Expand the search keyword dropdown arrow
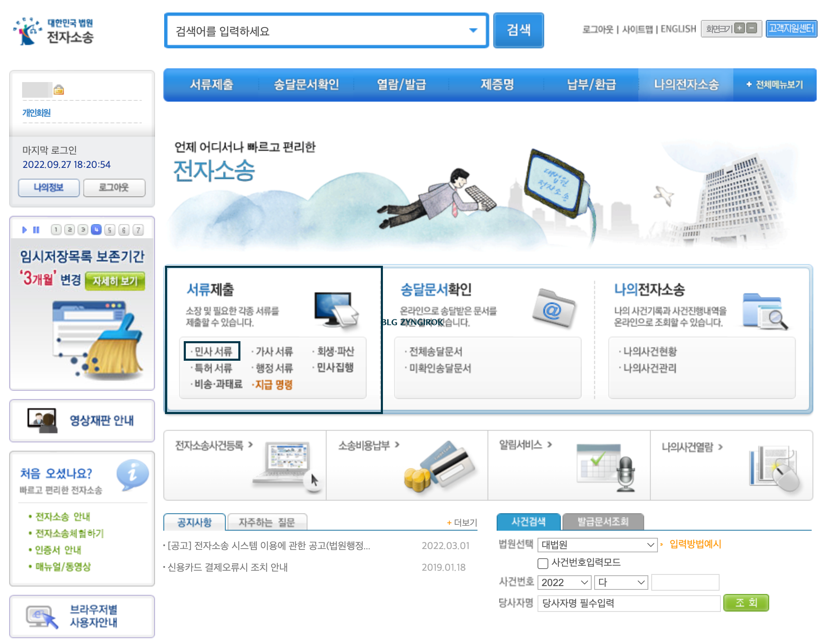The image size is (825, 644). click(473, 30)
